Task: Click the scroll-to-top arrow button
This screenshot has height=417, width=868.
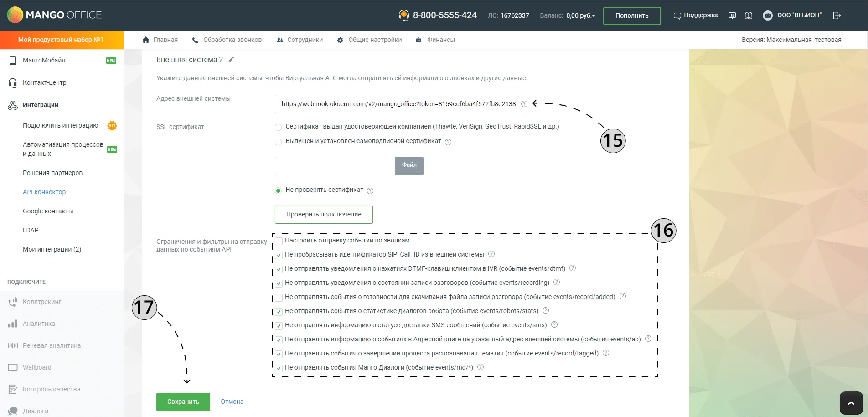Action: [851, 403]
